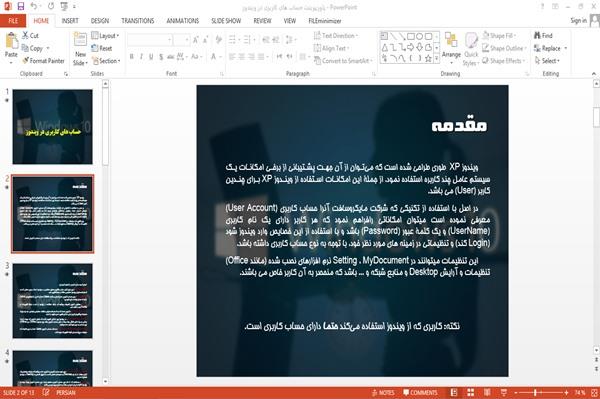Pick the rectangle shape in the gallery
This screenshot has height=399, width=600.
pos(411,37)
